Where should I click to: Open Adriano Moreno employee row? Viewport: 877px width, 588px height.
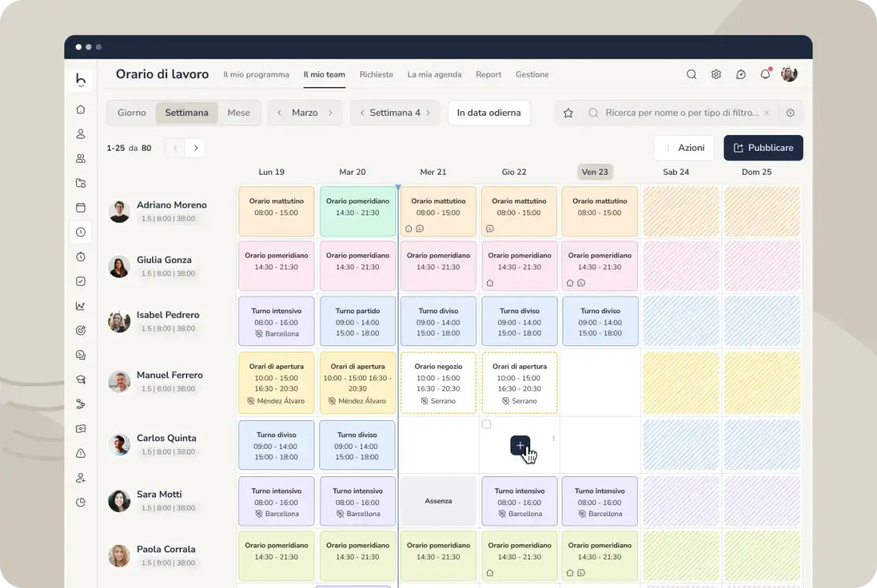point(171,211)
